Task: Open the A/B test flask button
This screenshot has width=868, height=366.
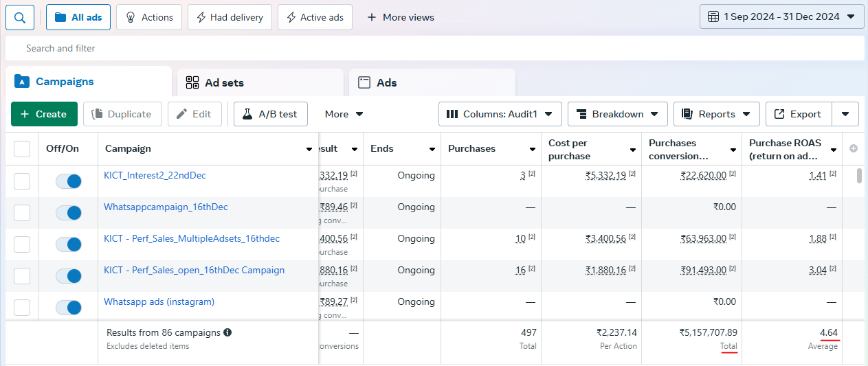Action: pos(270,114)
